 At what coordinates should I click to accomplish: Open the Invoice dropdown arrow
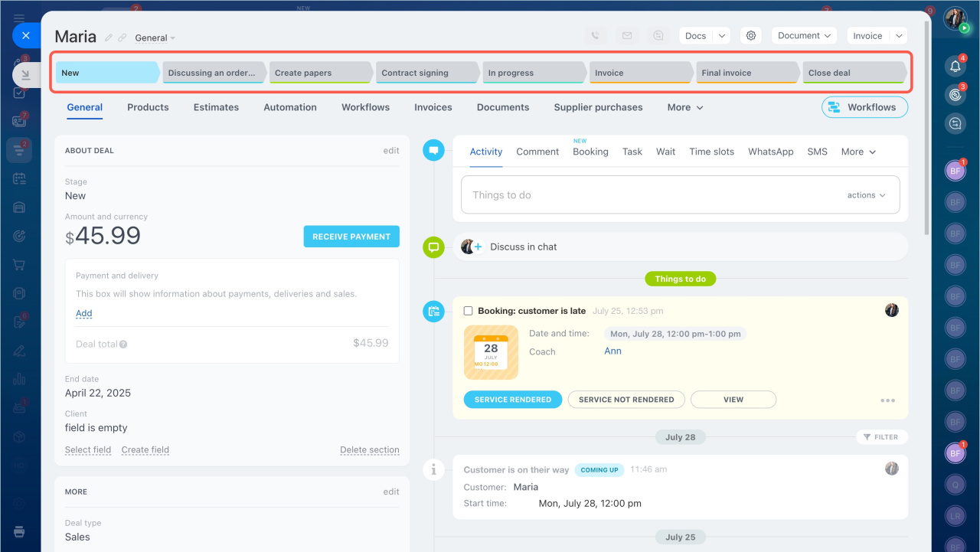(898, 36)
